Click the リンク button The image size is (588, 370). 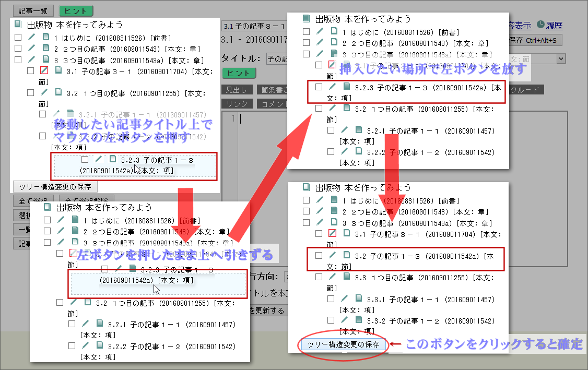coord(237,104)
